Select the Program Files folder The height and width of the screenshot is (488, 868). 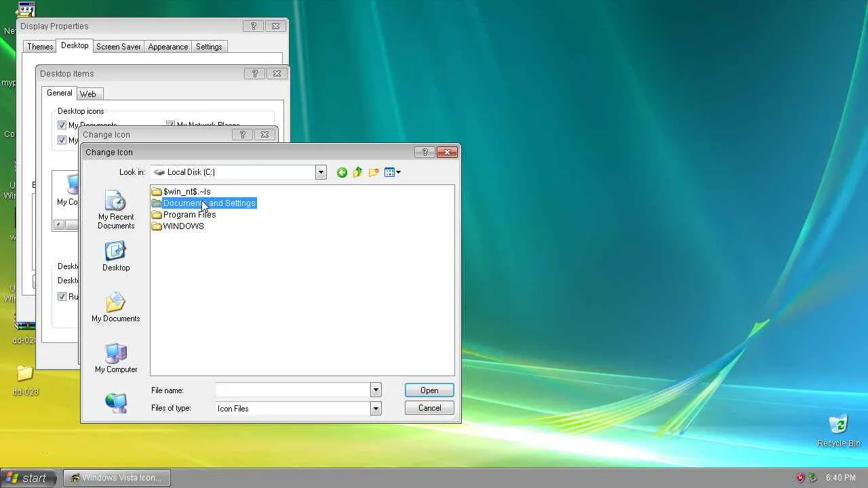coord(184,215)
